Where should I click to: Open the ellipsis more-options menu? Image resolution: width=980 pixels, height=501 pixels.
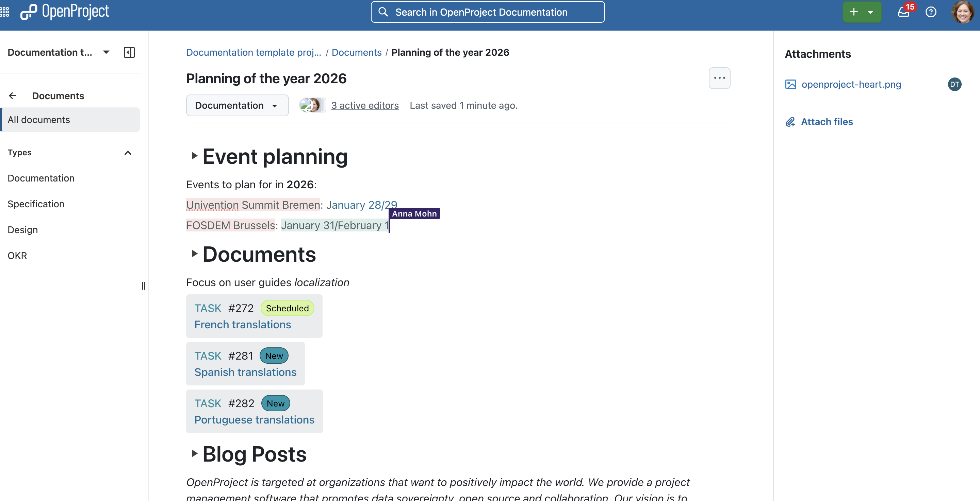(719, 78)
